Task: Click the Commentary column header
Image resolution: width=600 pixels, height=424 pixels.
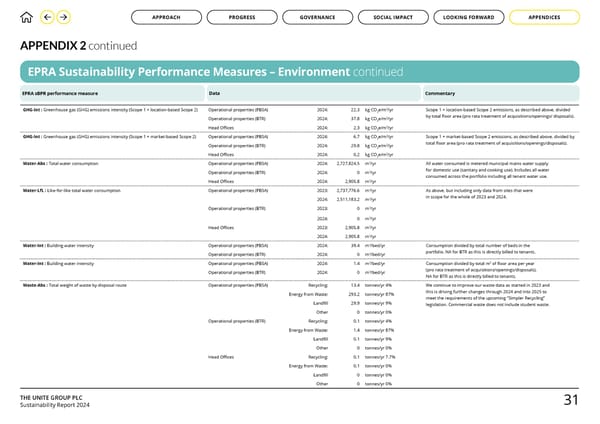Action: pyautogui.click(x=441, y=94)
